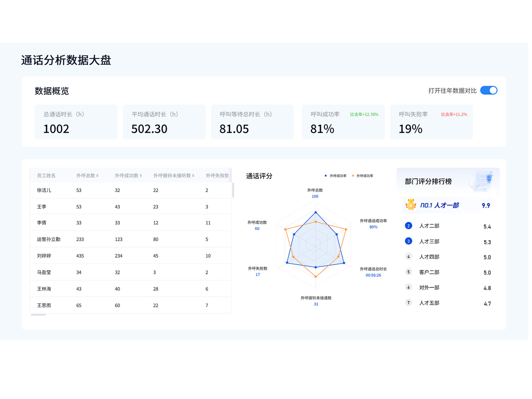Click 外呼成功数 value 40 in 王林海 row

(117, 289)
